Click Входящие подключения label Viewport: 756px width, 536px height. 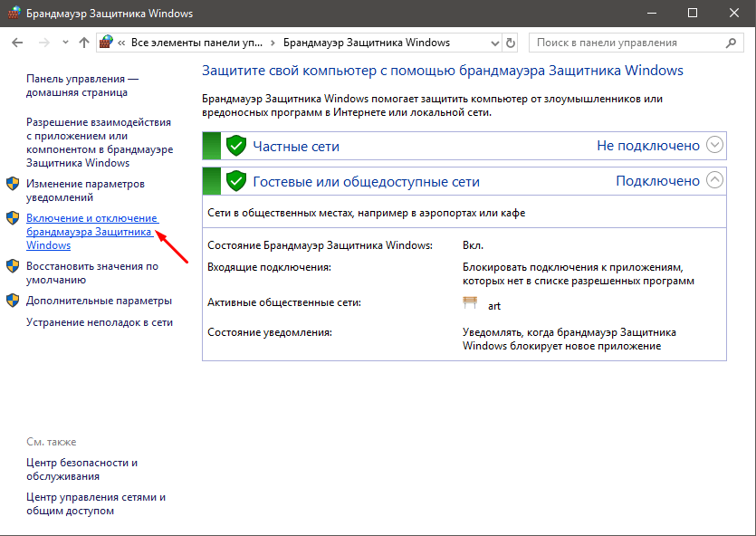pyautogui.click(x=269, y=267)
